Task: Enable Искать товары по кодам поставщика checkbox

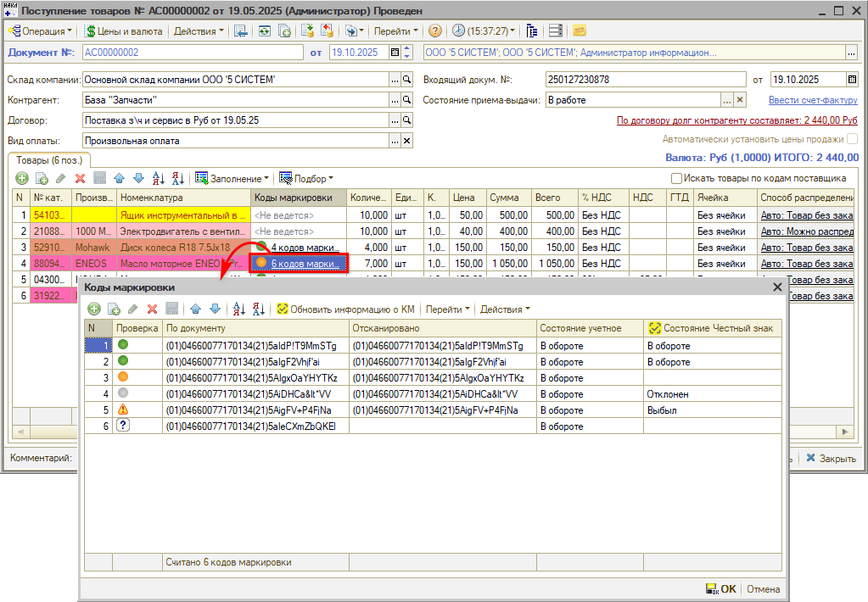Action: (676, 179)
